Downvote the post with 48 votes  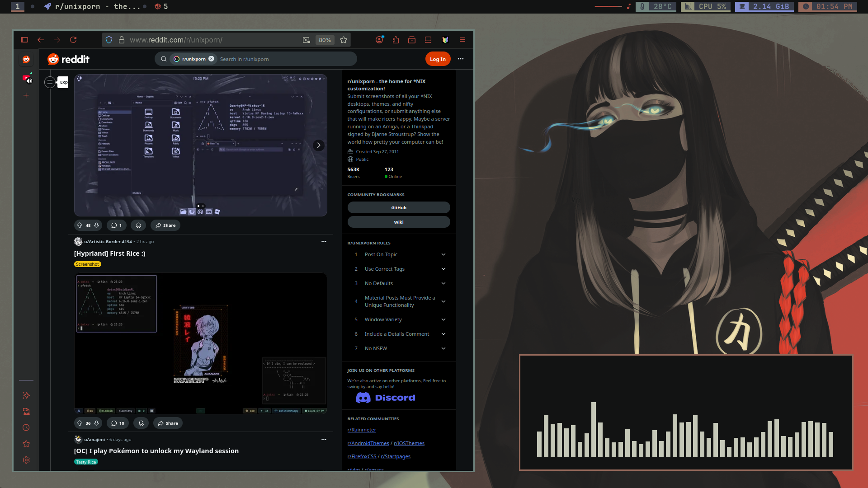point(96,225)
